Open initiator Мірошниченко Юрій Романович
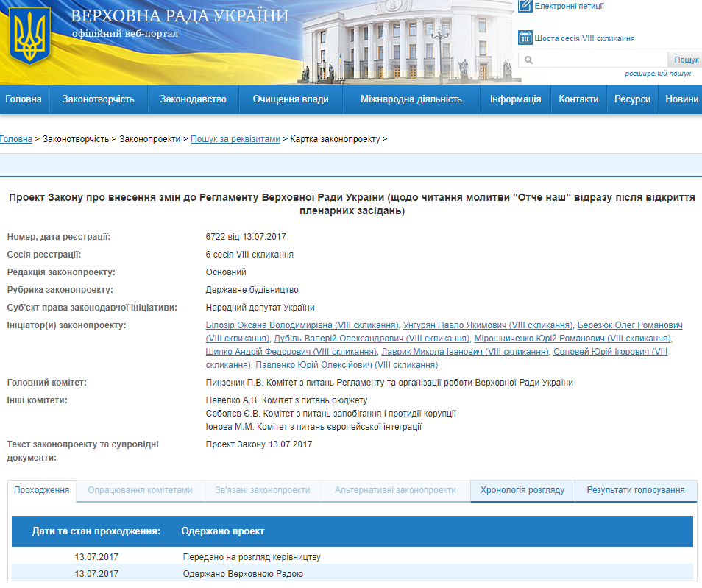 click(573, 339)
